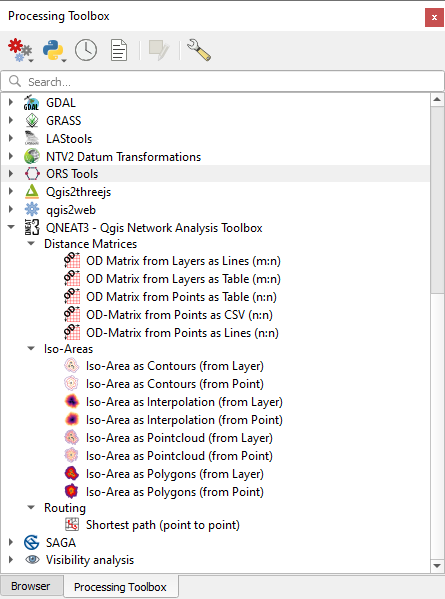
Task: Select 'QNEAT3 - Qgis Network Analysis Toolbox' label
Action: tap(154, 228)
